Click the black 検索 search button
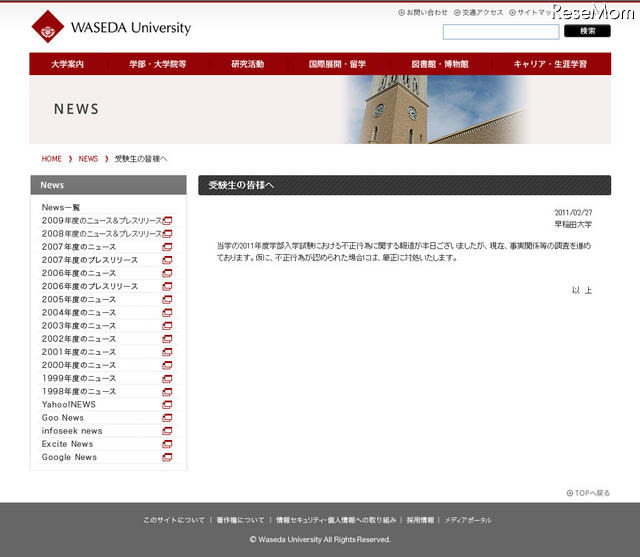The image size is (640, 557). tap(587, 31)
